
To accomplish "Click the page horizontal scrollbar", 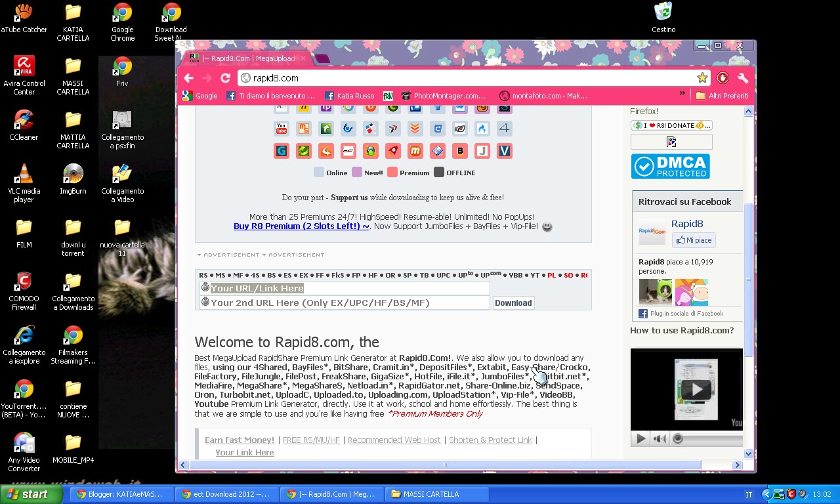I will click(445, 465).
